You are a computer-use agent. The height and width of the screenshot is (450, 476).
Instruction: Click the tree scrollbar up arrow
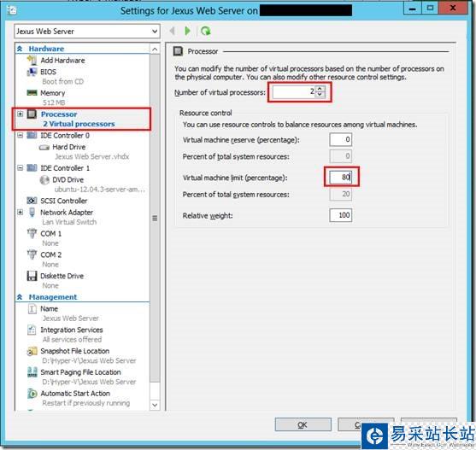155,50
